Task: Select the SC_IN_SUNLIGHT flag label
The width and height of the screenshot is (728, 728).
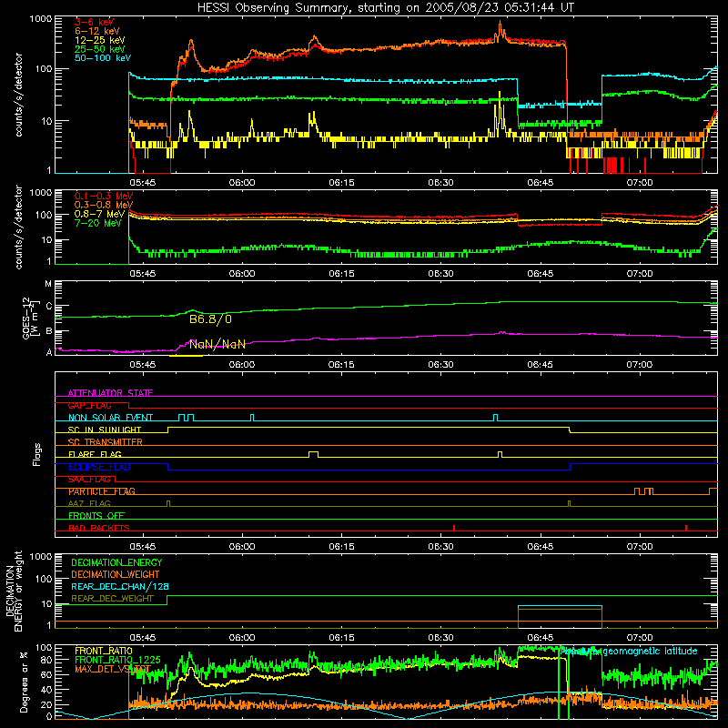Action: 105,430
